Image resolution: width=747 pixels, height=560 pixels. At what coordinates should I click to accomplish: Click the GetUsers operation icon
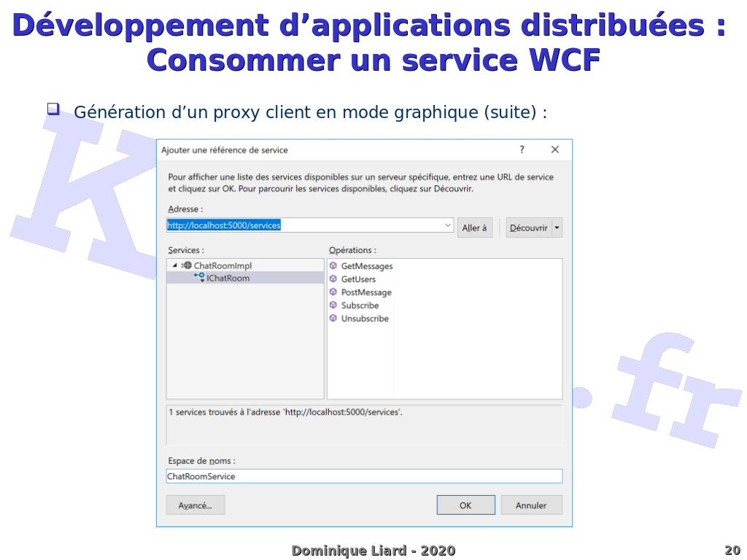coord(333,279)
